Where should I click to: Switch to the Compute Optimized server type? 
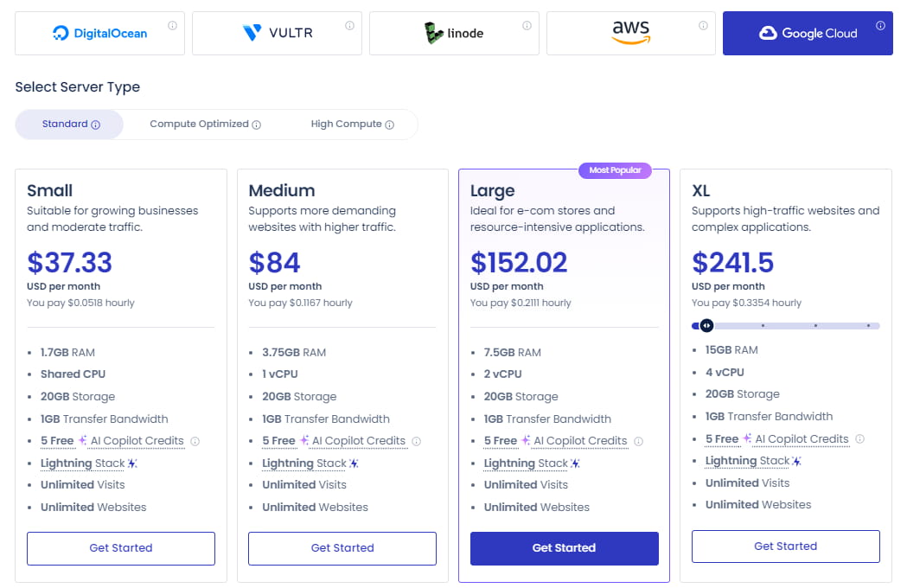click(x=205, y=125)
